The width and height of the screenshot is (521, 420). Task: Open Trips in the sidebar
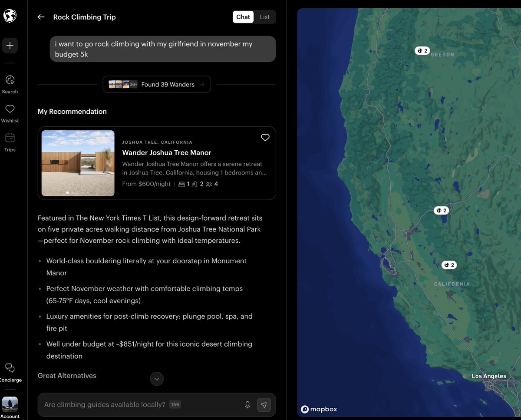click(10, 142)
